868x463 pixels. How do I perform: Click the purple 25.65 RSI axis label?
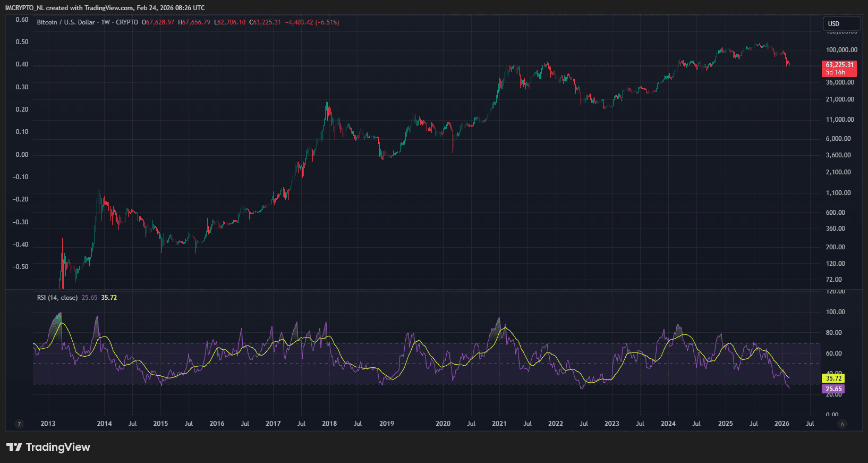[x=833, y=389]
